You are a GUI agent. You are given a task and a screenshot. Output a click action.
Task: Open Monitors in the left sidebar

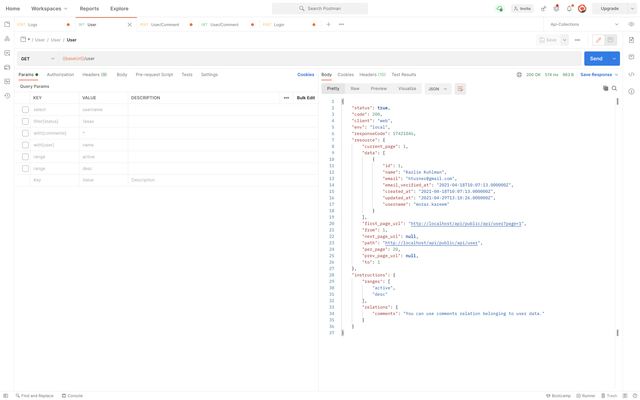(7, 82)
